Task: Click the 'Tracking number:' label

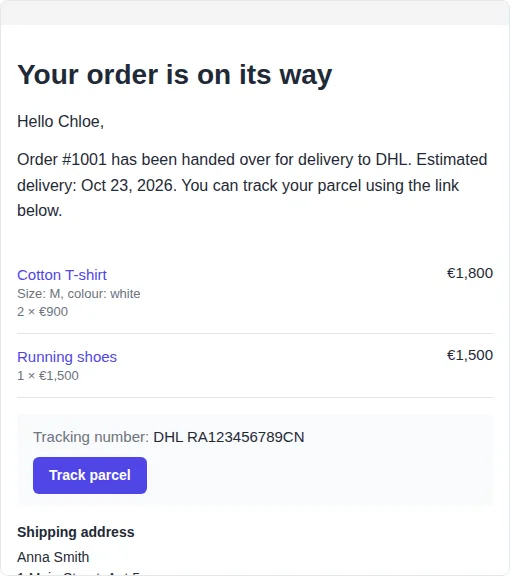Action: tap(91, 437)
